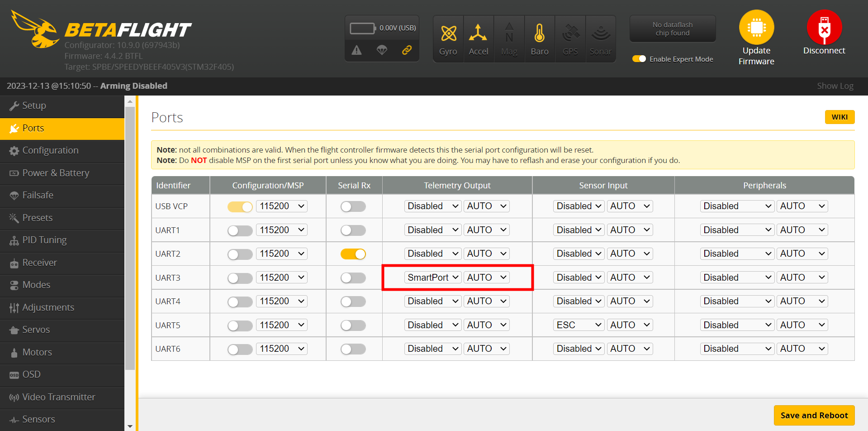This screenshot has height=431, width=868.
Task: Open the Sensors tab
Action: pyautogui.click(x=62, y=420)
